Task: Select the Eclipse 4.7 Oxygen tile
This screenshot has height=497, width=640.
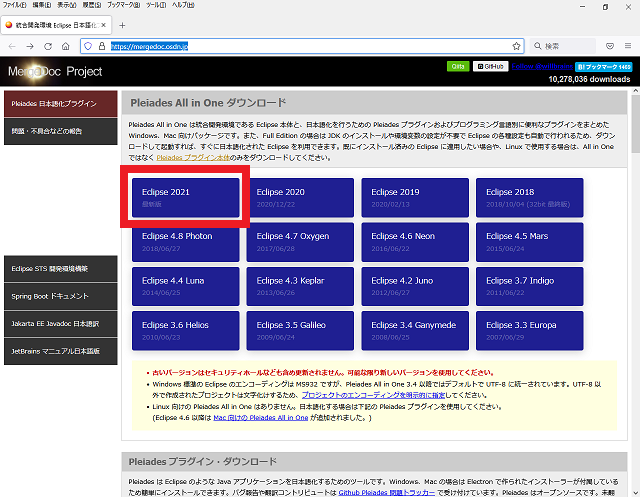Action: coord(300,242)
